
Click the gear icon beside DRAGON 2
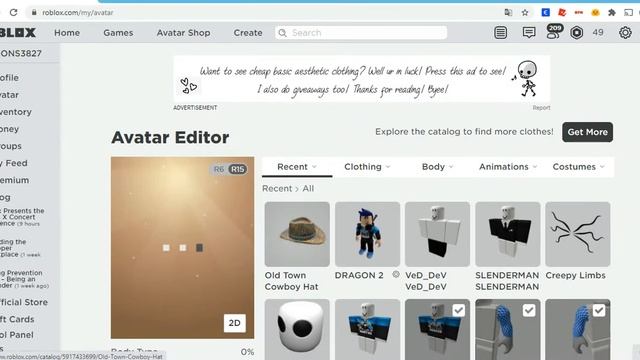tap(396, 274)
